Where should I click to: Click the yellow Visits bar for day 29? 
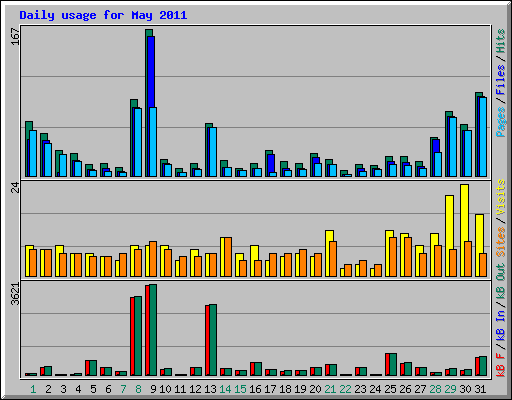point(449,222)
